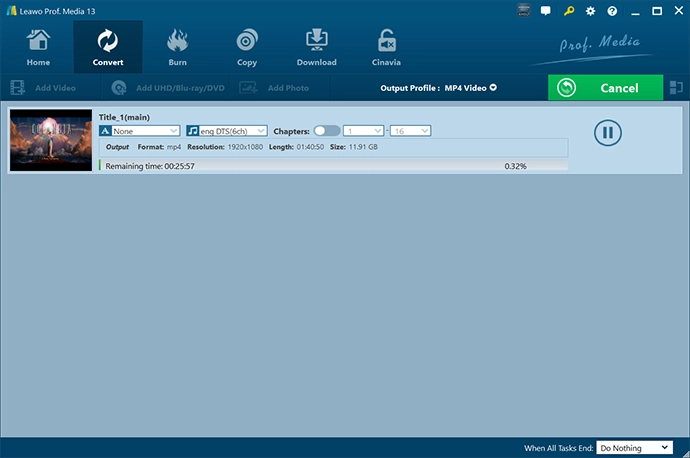
Task: Open the Home module
Action: [38, 47]
